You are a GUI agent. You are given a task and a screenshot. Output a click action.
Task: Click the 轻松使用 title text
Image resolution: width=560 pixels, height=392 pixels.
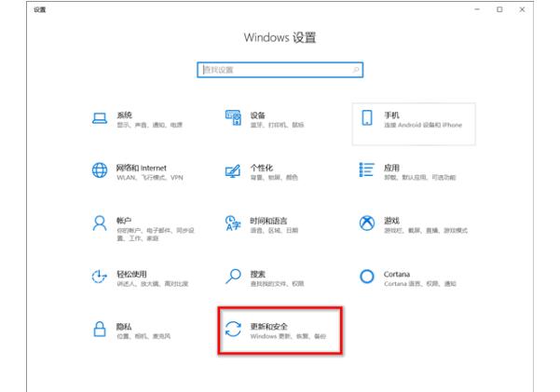pos(131,274)
